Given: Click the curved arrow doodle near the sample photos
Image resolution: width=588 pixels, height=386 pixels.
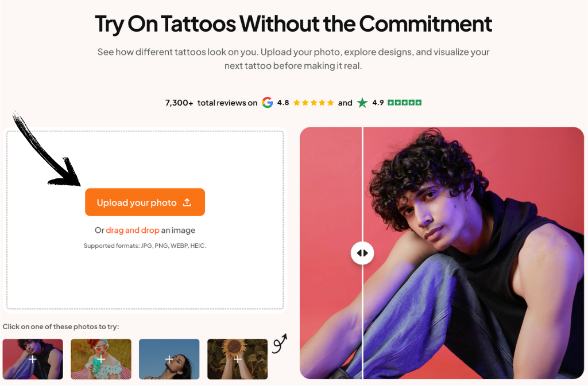Looking at the screenshot, I should (x=281, y=343).
